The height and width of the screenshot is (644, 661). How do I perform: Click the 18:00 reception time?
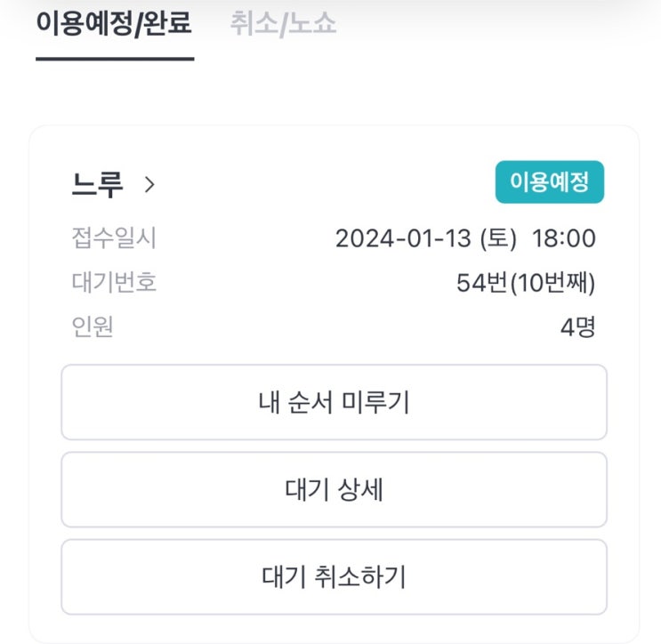(x=564, y=239)
